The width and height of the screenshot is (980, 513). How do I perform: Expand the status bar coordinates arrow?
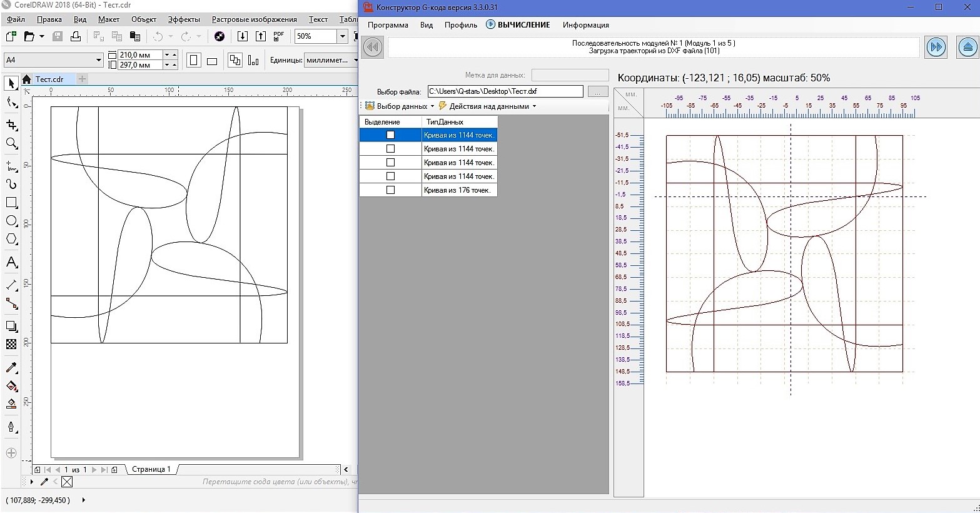(83, 500)
